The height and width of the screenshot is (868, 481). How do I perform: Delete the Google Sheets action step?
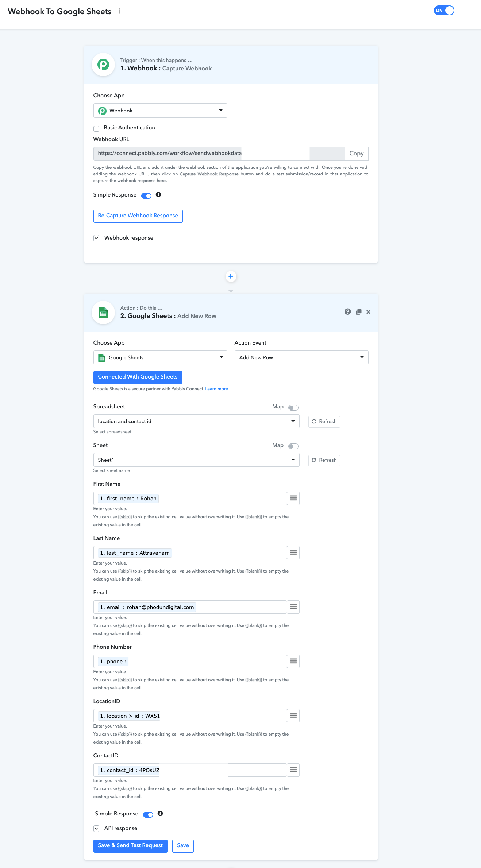[x=368, y=312]
